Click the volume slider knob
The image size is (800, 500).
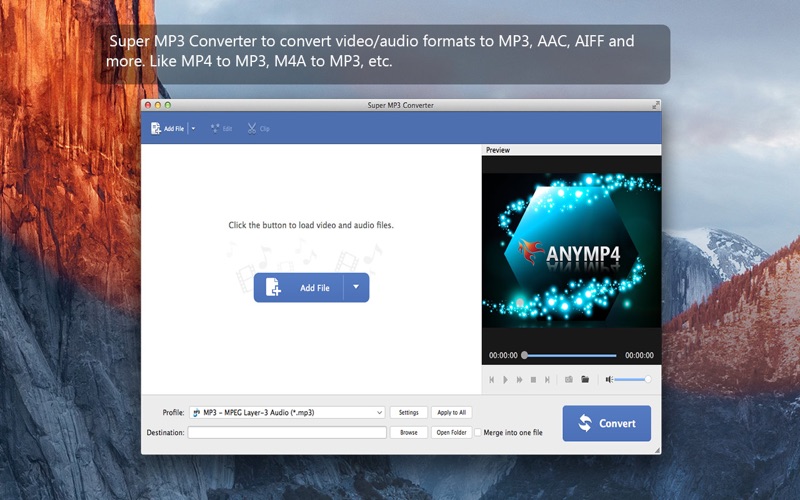(647, 379)
